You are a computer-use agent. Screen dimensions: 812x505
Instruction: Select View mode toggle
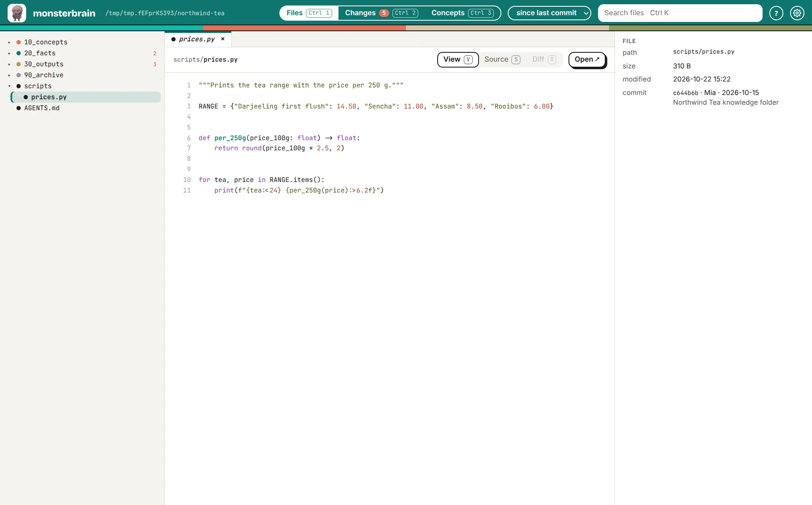458,60
